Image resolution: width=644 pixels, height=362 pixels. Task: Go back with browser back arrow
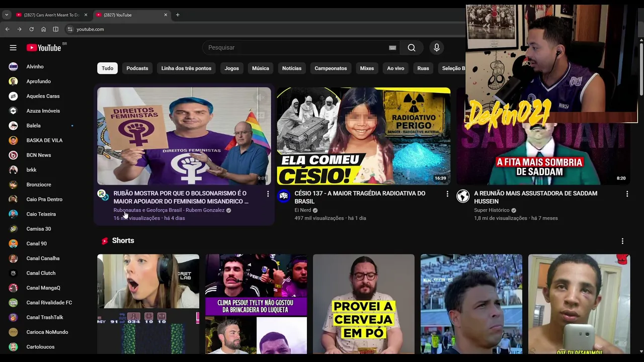[7, 29]
